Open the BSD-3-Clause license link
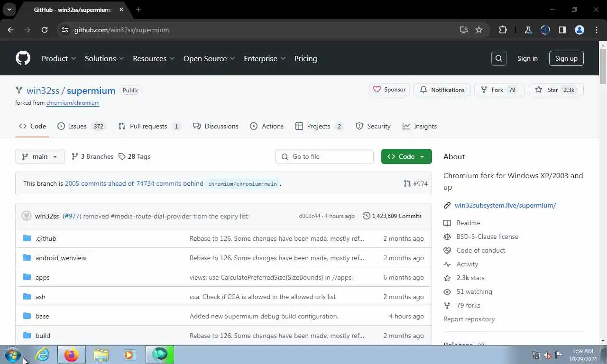This screenshot has width=607, height=364. point(487,237)
